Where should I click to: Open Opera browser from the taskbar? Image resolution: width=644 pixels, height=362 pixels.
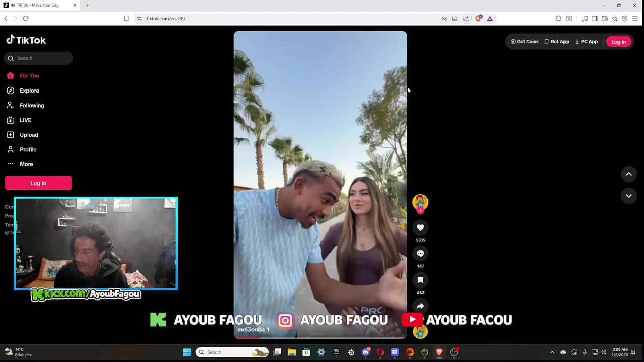pyautogui.click(x=380, y=352)
